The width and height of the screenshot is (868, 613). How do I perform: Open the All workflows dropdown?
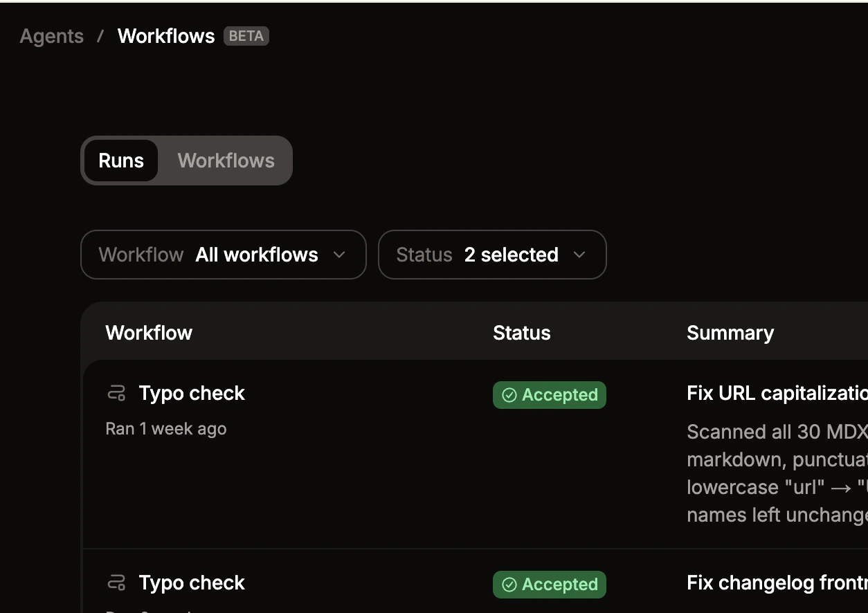[256, 255]
